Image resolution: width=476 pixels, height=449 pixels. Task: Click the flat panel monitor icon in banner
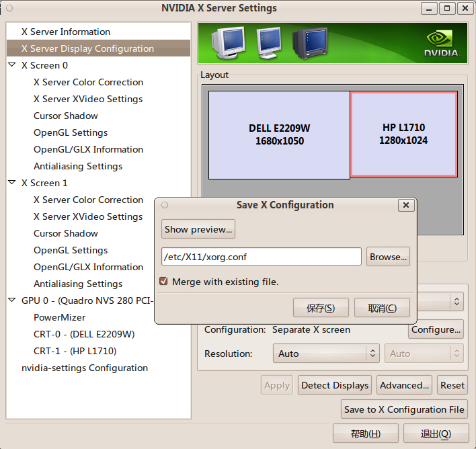[x=269, y=42]
